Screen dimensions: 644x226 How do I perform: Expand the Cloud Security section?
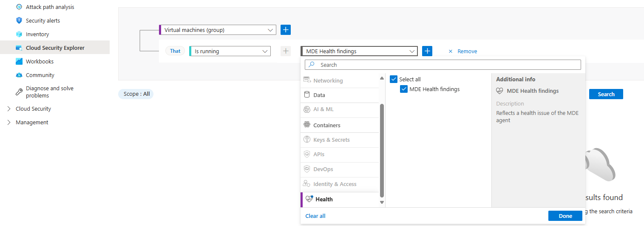[9, 109]
